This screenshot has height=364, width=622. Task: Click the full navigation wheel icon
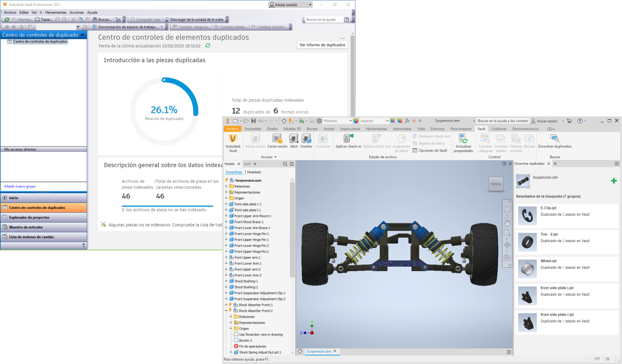507,209
